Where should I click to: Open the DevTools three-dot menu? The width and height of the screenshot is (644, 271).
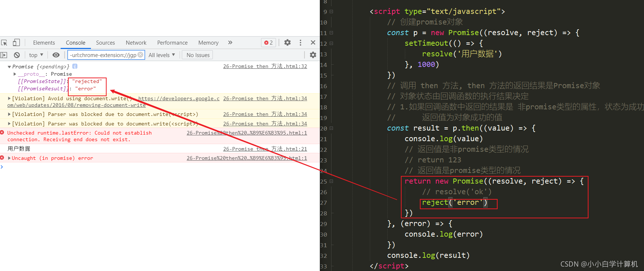coord(300,42)
